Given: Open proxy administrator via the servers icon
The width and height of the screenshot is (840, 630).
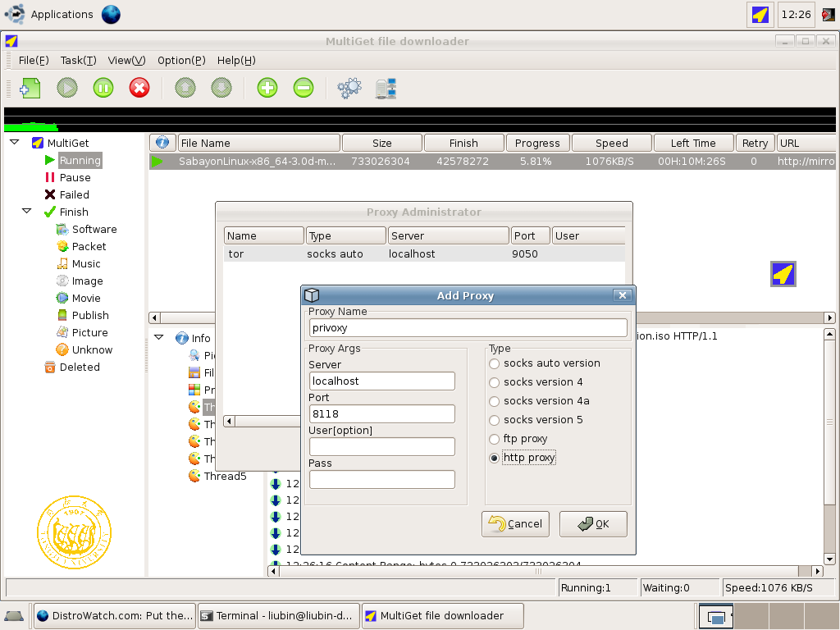Looking at the screenshot, I should click(x=386, y=89).
